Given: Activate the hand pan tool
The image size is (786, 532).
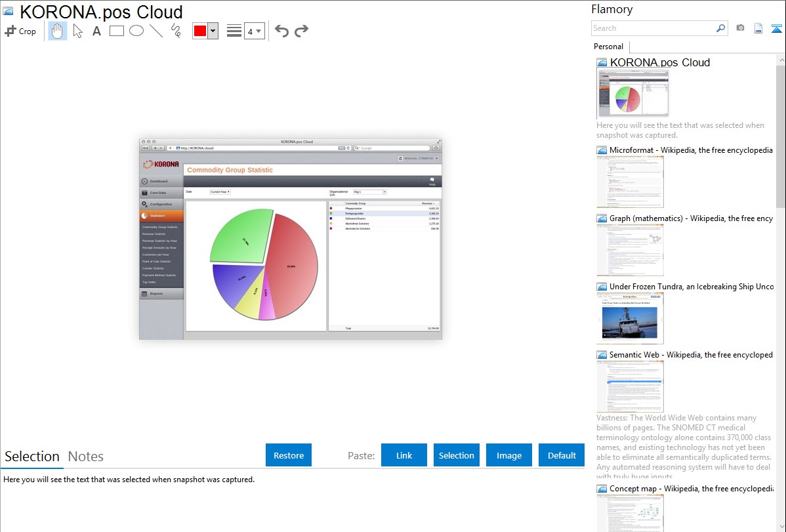Looking at the screenshot, I should point(58,31).
